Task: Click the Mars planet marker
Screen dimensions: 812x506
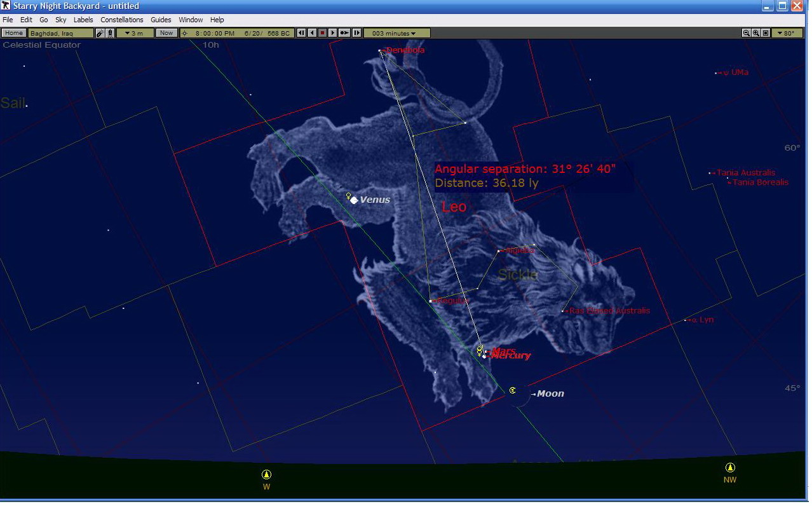Action: [486, 351]
